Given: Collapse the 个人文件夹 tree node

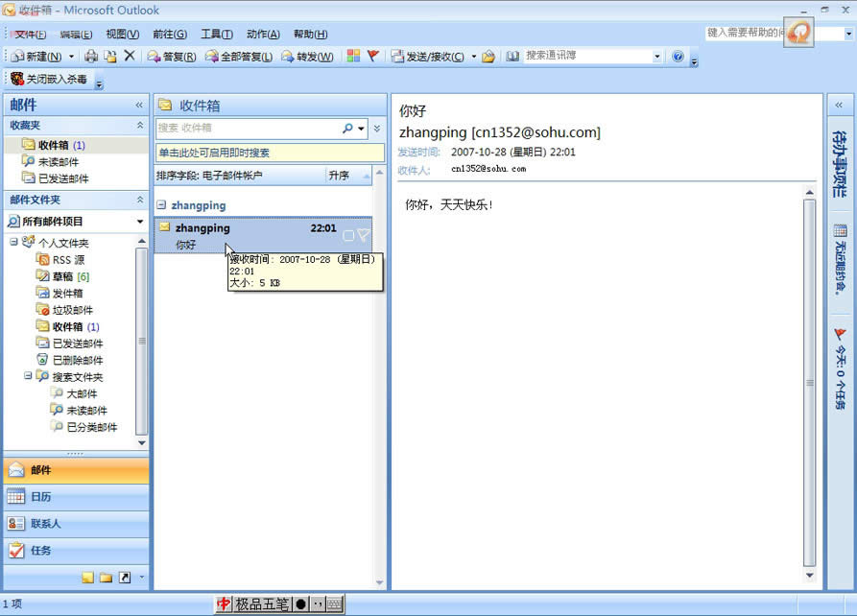Looking at the screenshot, I should coord(13,242).
